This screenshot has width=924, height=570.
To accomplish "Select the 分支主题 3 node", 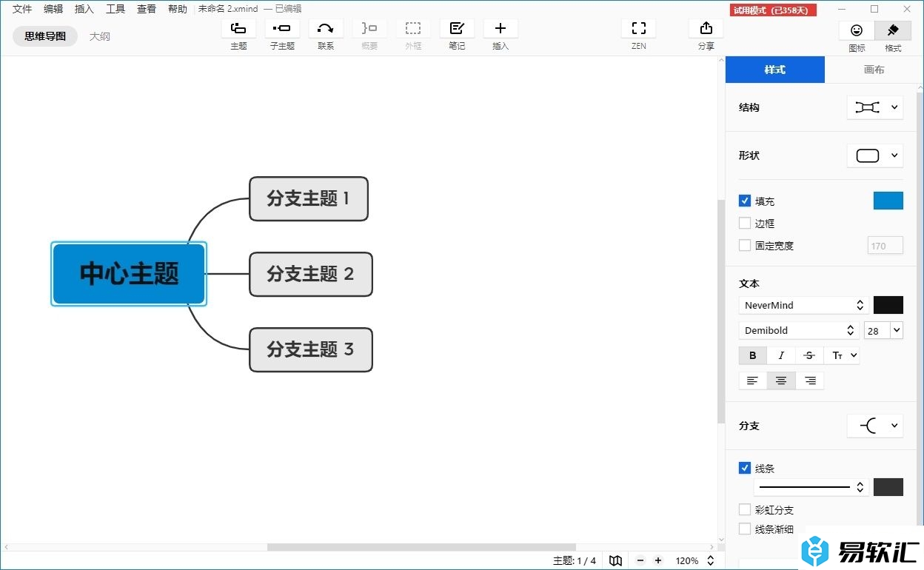I will pos(311,349).
